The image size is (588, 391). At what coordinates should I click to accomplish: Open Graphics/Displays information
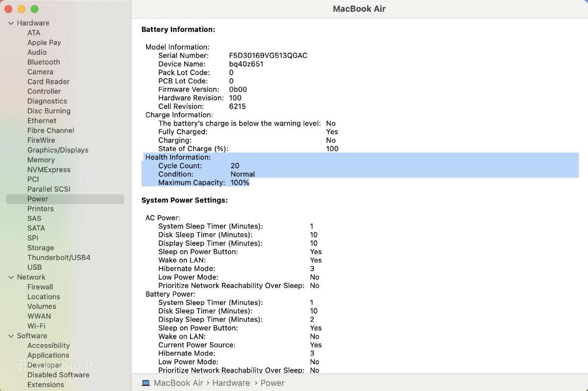coord(58,151)
